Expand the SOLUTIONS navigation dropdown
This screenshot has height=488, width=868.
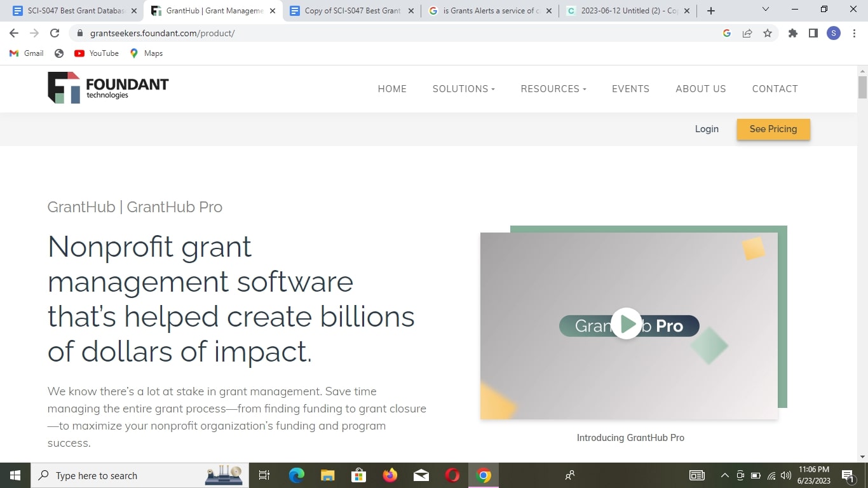click(463, 89)
